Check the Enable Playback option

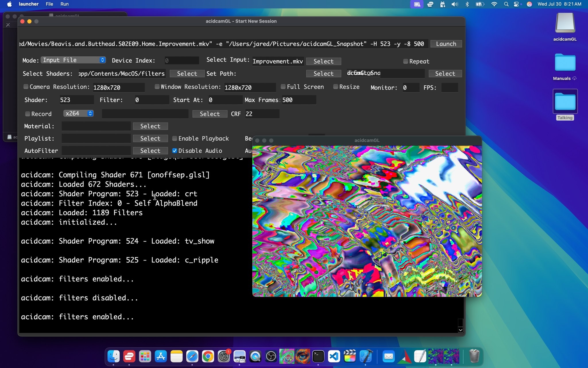click(x=175, y=138)
